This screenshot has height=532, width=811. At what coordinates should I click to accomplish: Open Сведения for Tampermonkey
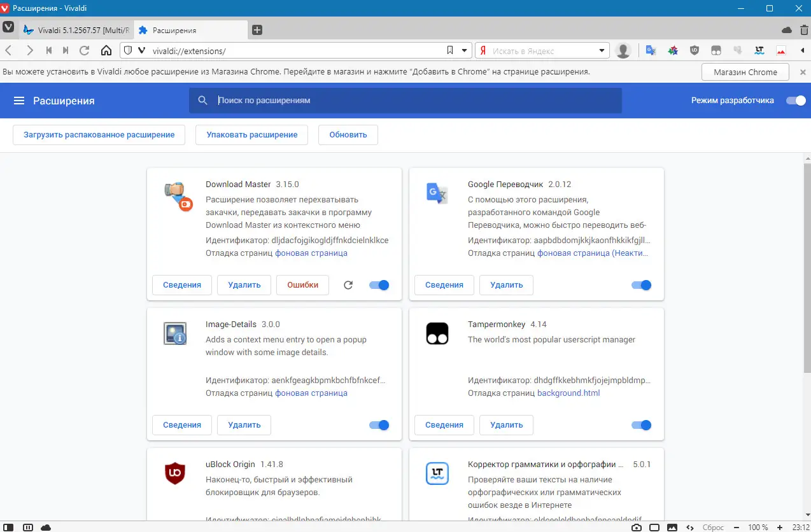click(444, 425)
